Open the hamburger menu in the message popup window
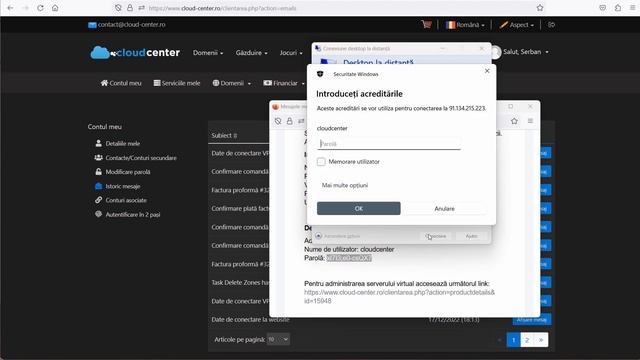Screen dimensions: 640x360 click(x=530, y=121)
